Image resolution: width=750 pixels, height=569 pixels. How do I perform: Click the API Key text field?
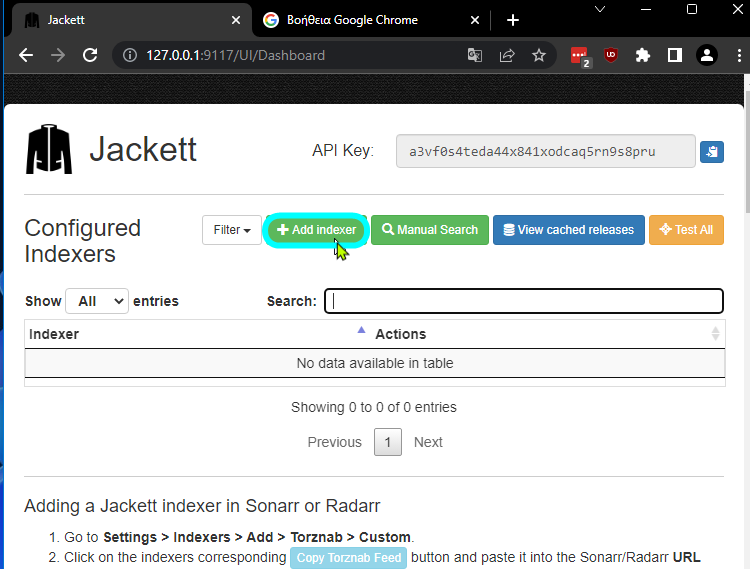[x=546, y=151]
